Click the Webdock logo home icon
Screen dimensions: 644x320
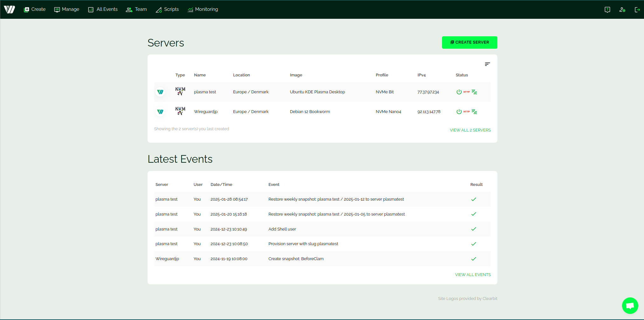tap(10, 10)
